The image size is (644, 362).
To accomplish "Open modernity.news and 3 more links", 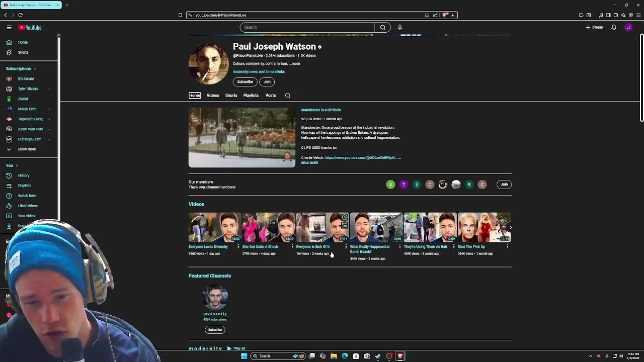I will 259,72.
